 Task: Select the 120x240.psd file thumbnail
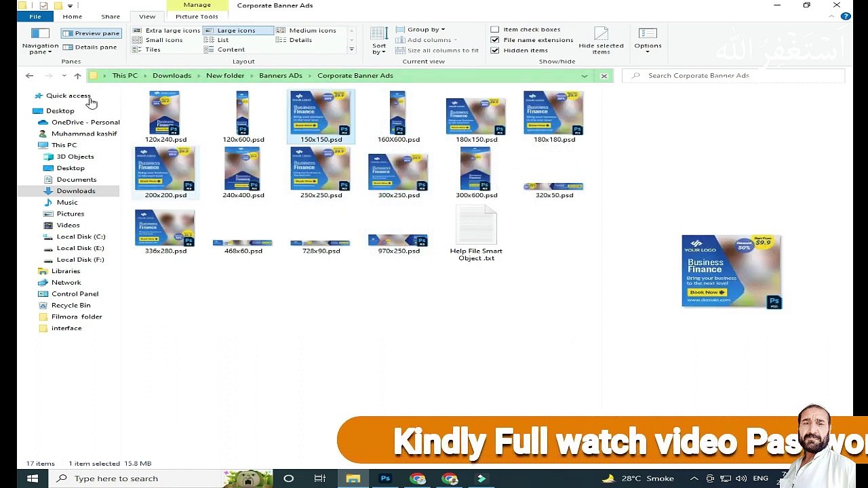click(165, 117)
